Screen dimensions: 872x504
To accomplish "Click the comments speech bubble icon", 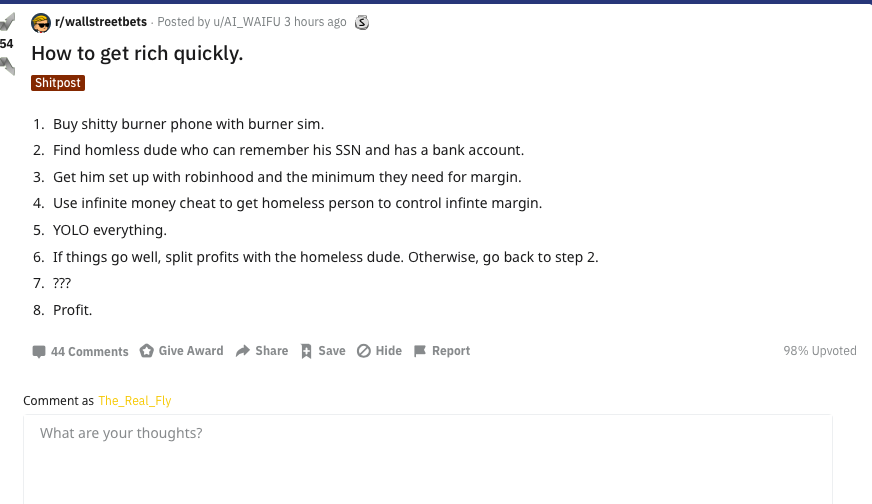I will tap(39, 352).
